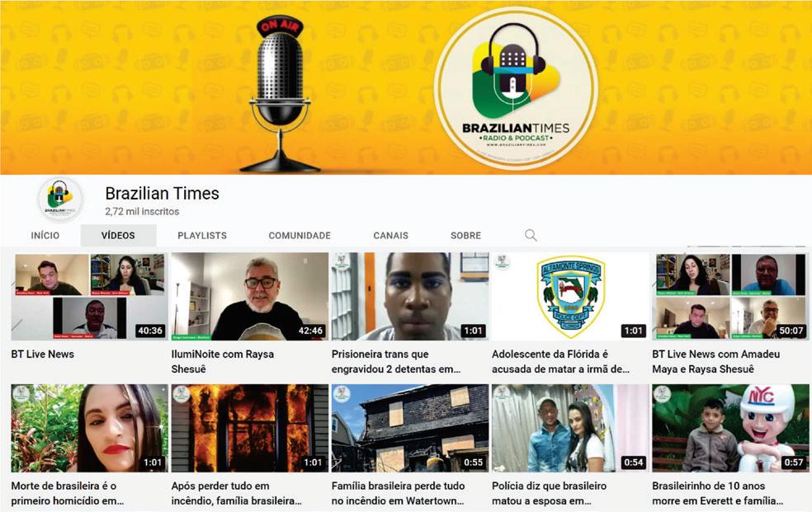Open the Altamonte Springs police badge thumbnail
812x512 pixels.
tap(570, 296)
